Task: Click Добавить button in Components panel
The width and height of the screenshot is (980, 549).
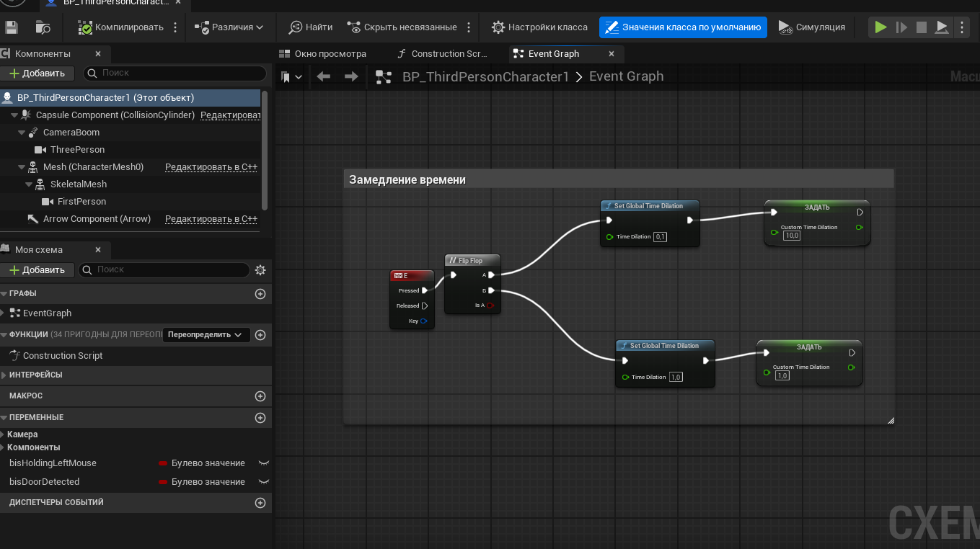Action: point(37,73)
